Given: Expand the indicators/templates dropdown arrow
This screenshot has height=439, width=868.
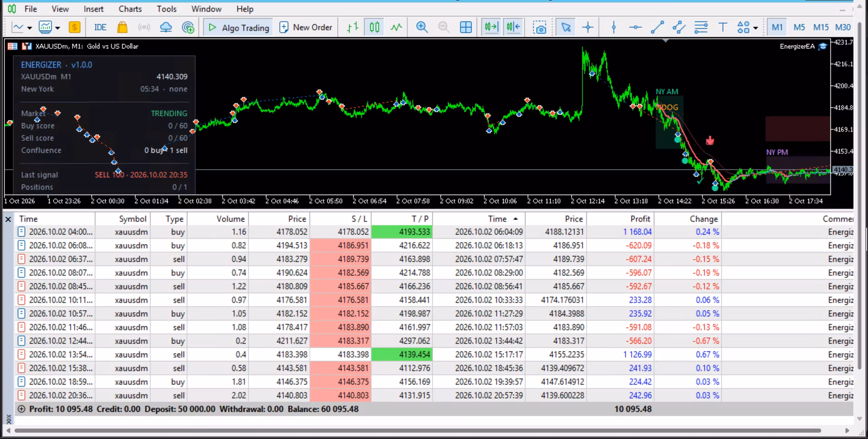Looking at the screenshot, I should [58, 28].
